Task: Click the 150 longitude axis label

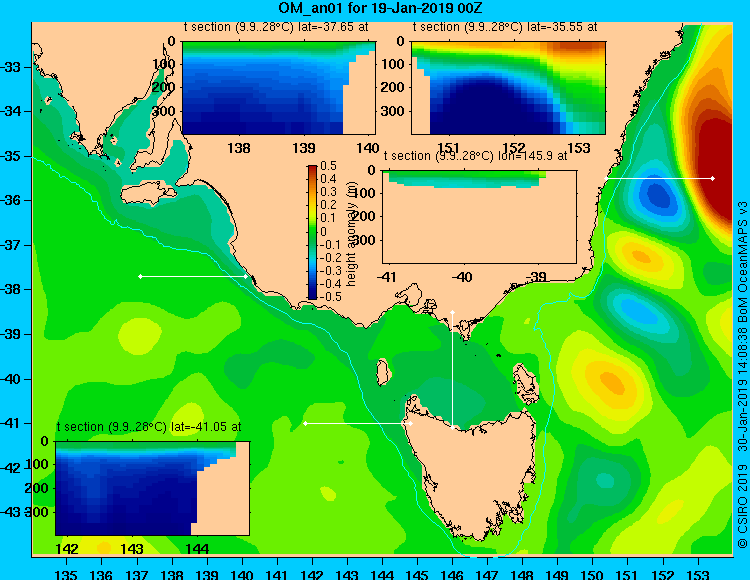Action: coord(593,575)
